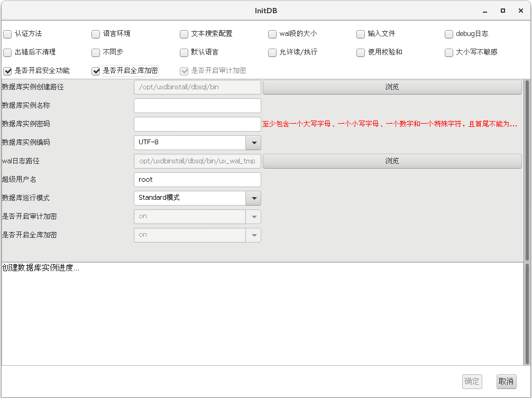Click the 超级用户名 field containing root

point(197,180)
